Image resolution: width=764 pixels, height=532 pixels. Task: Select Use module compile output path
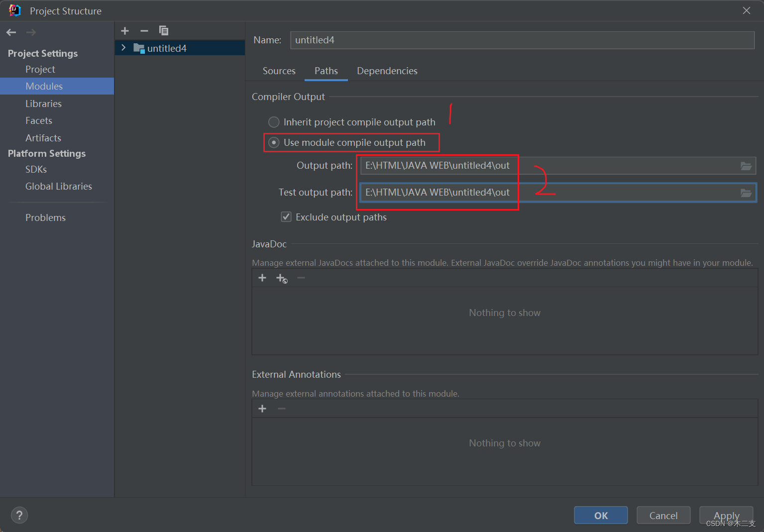[347, 142]
